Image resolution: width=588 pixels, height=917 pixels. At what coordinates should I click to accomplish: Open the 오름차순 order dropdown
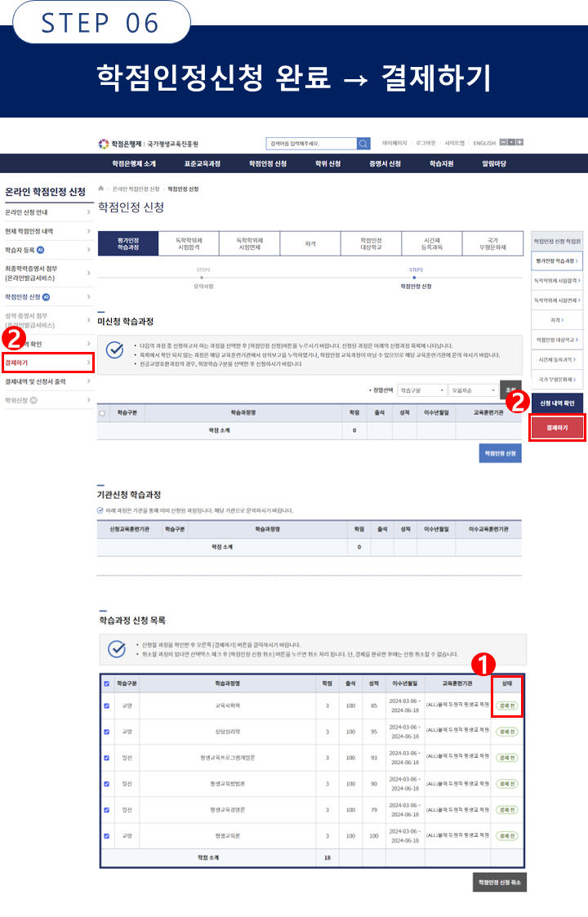pyautogui.click(x=474, y=390)
